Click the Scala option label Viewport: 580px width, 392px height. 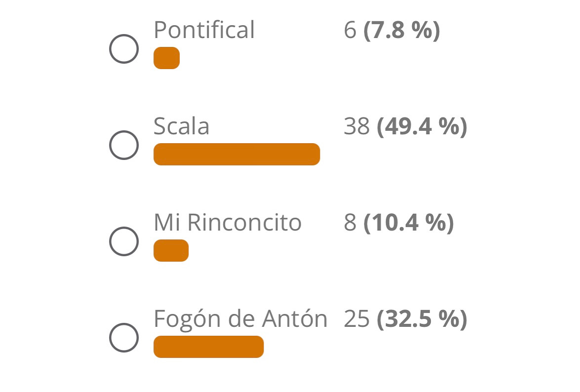click(182, 126)
